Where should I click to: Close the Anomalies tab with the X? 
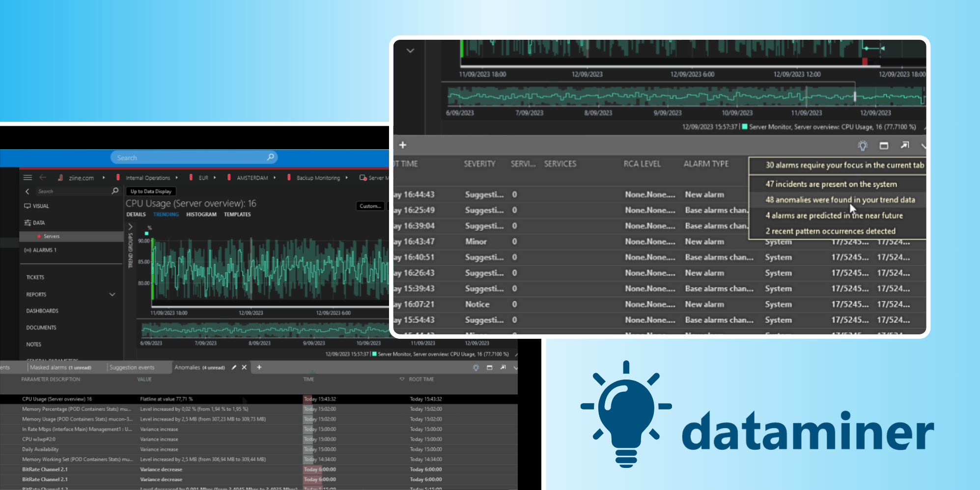pyautogui.click(x=244, y=367)
